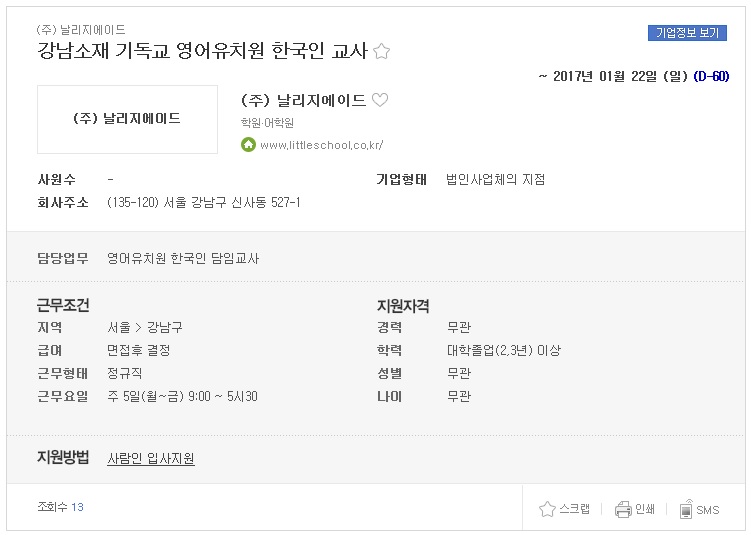
Task: Click the SMS text label
Action: coord(708,510)
